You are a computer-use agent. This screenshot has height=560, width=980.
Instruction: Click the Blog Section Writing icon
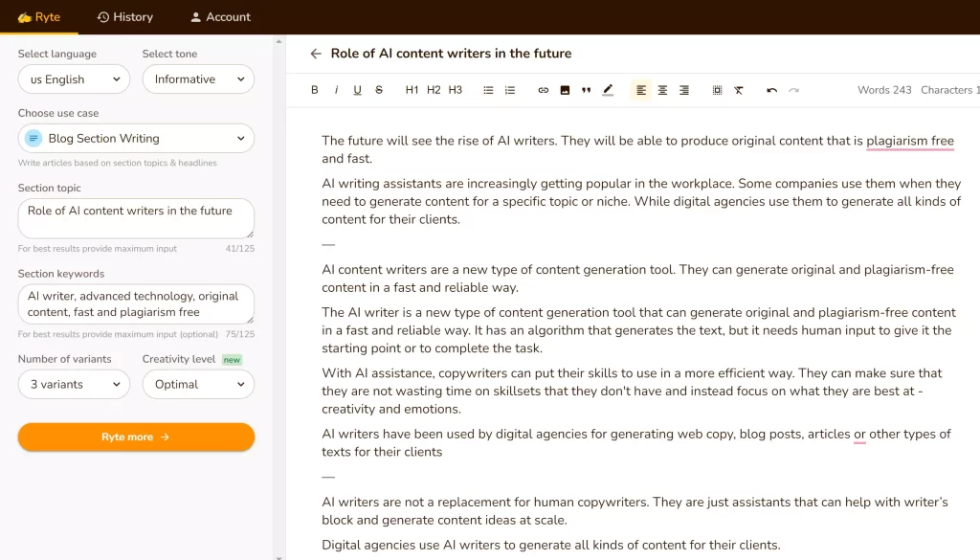tap(33, 138)
